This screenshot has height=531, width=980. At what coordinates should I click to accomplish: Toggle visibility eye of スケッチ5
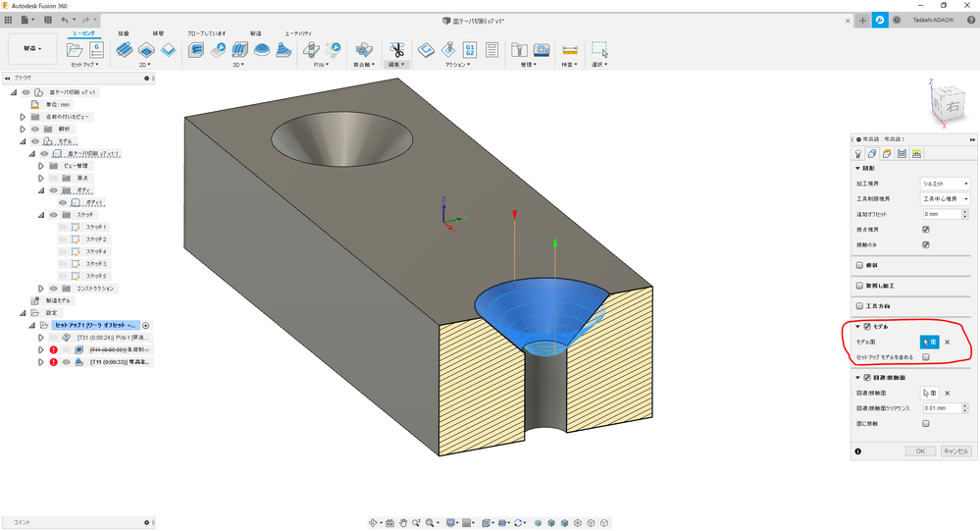click(x=63, y=276)
